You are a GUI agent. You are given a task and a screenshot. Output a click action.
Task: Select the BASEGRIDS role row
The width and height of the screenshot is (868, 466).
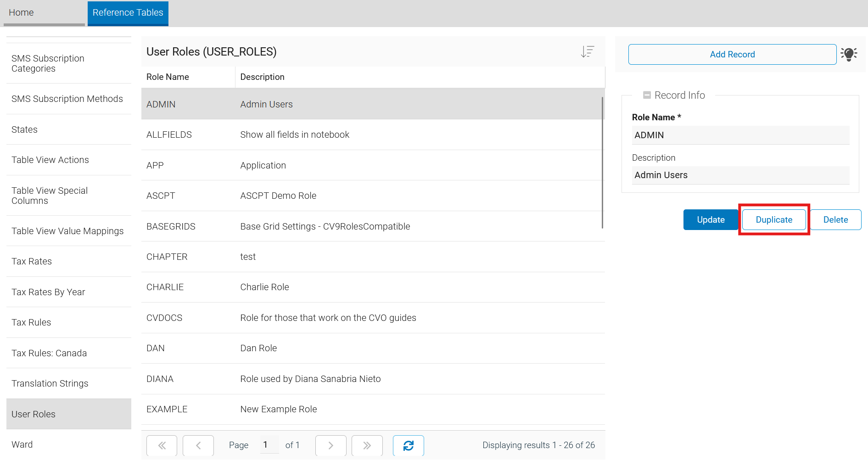[x=373, y=226]
